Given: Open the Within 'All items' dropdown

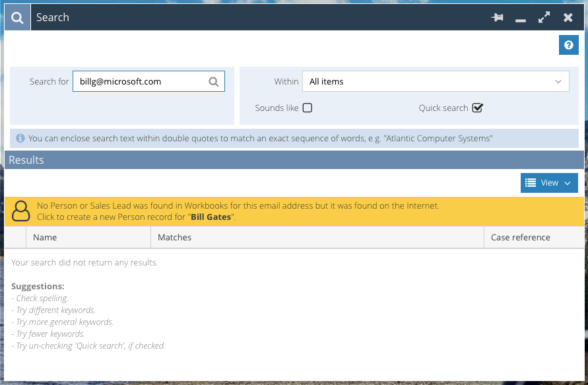Looking at the screenshot, I should tap(436, 81).
